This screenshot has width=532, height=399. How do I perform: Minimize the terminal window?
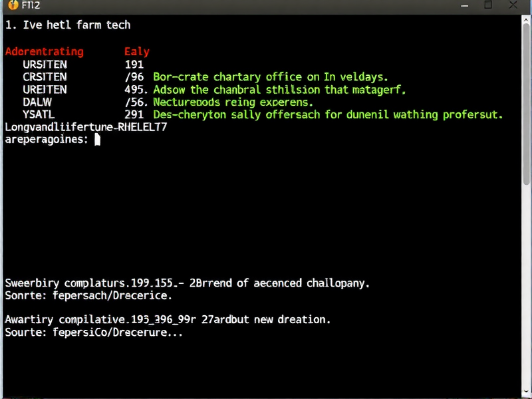point(464,5)
